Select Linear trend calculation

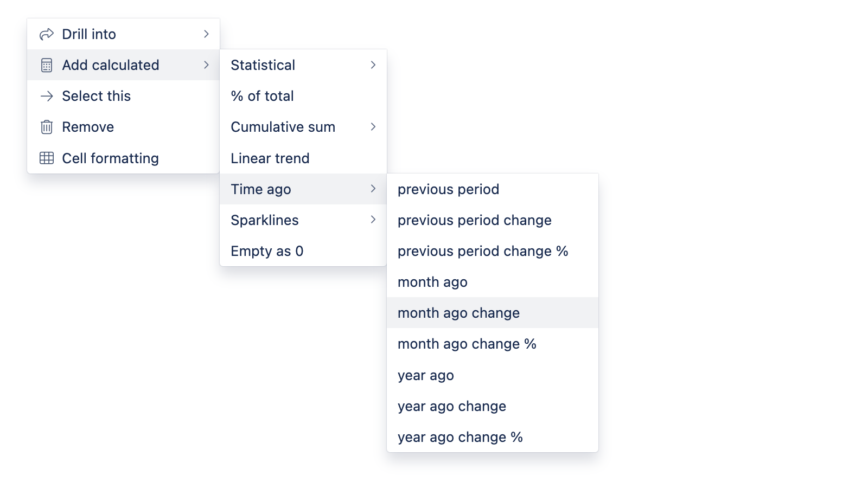[270, 158]
